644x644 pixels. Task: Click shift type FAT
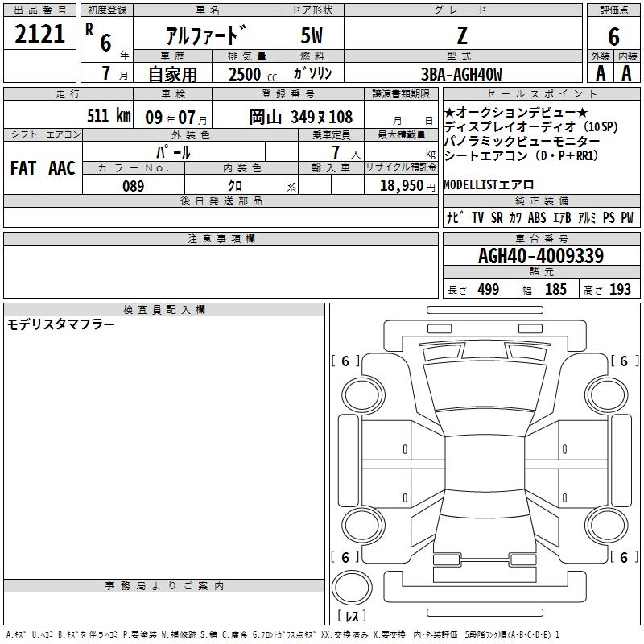pyautogui.click(x=23, y=168)
